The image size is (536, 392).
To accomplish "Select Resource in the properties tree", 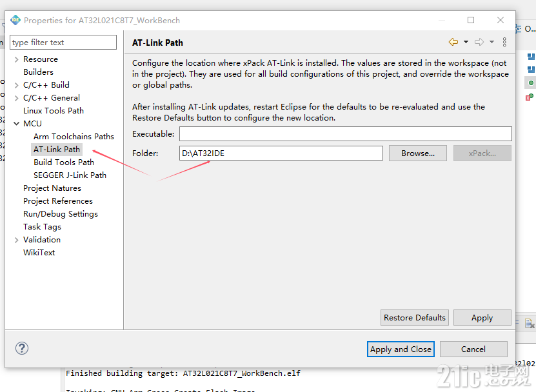I will pos(41,59).
